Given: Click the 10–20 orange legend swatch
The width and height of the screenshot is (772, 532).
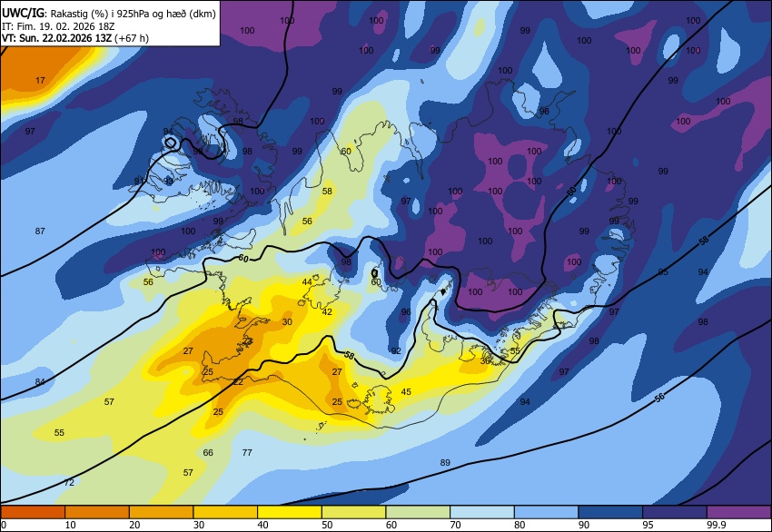Looking at the screenshot, I should pos(97,512).
